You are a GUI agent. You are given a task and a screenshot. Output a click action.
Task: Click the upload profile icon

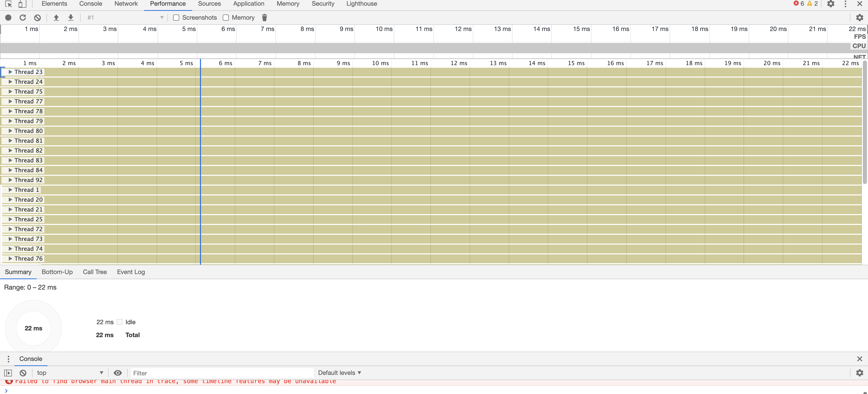tap(55, 18)
